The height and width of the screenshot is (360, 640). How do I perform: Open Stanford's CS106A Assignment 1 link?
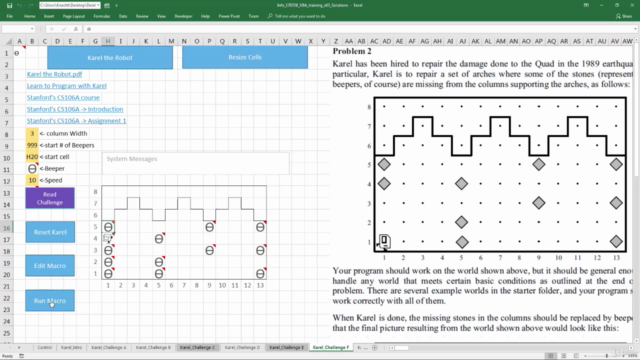[x=77, y=121]
